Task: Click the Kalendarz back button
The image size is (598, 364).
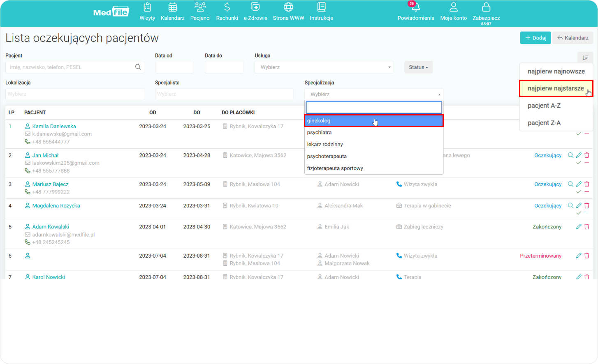Action: coord(573,38)
